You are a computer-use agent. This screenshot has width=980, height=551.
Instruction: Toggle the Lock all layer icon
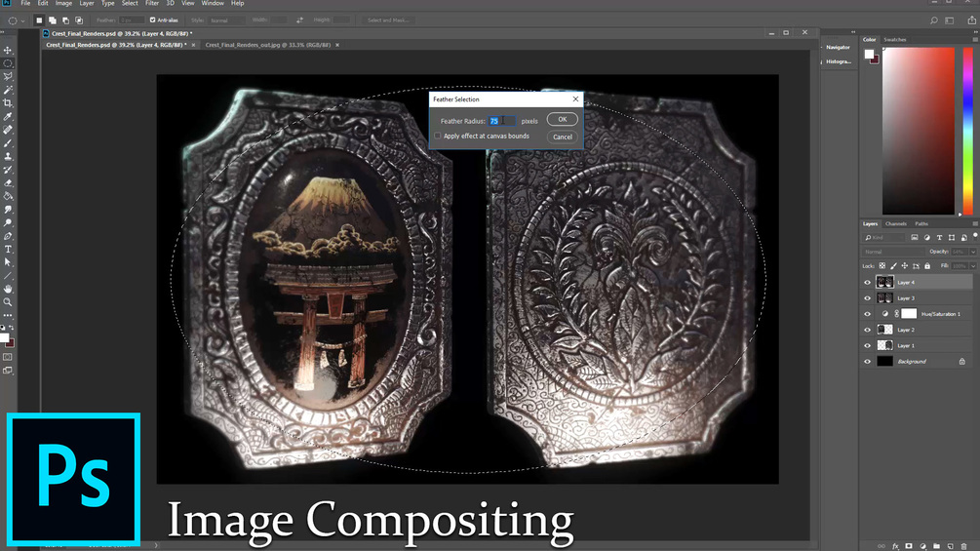tap(927, 266)
